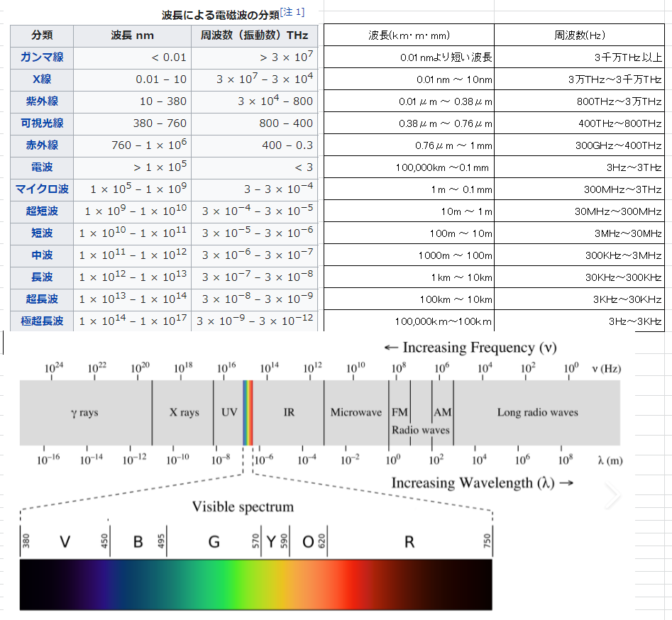Follow the 超短波 link

point(42,211)
